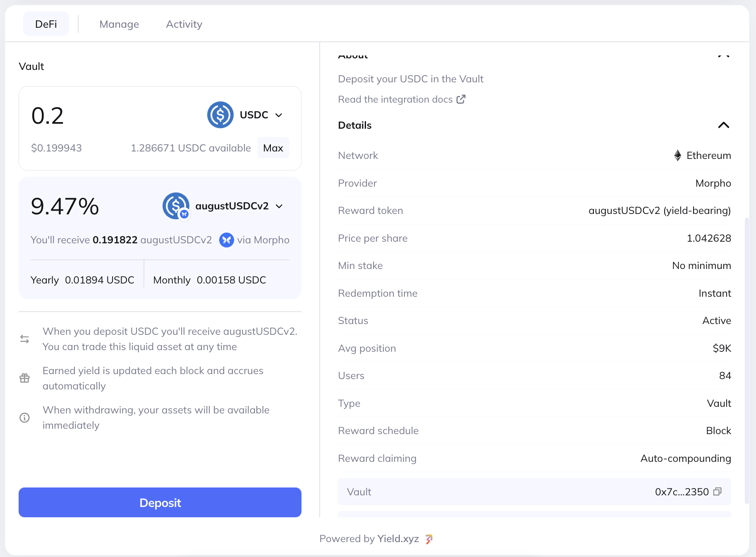
Task: Click the Type row value Vault
Action: click(719, 403)
